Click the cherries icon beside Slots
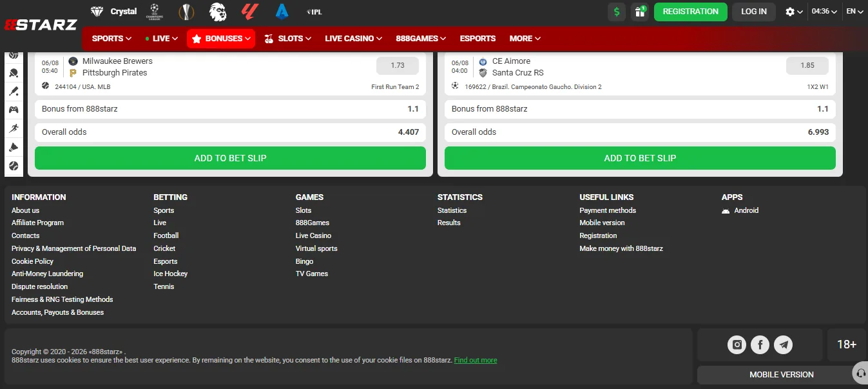Viewport: 868px width, 389px height. (x=269, y=39)
